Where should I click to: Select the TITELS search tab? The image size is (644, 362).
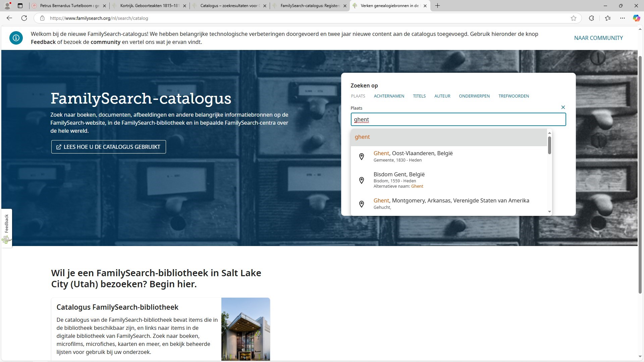(x=419, y=96)
